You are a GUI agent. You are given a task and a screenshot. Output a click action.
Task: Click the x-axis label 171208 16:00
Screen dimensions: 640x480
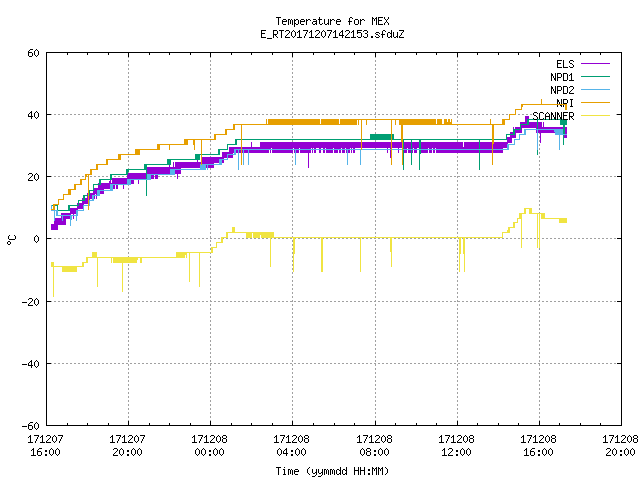coord(538,446)
